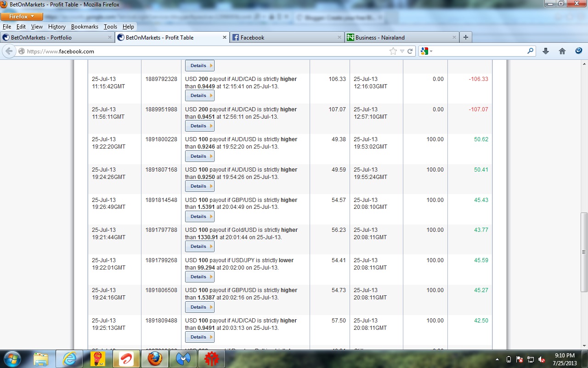
Task: Click the vertical page scrollbar thumb
Action: click(x=584, y=252)
